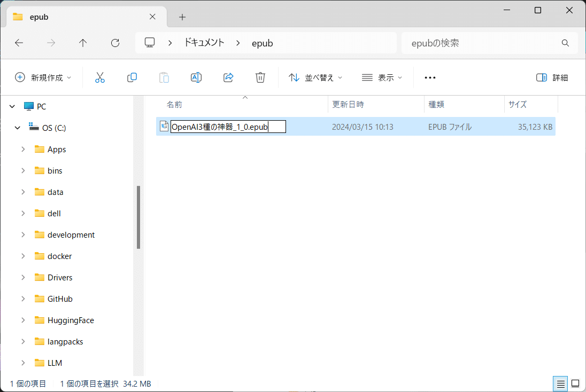Click the EPUB file icon in list
586x392 pixels.
click(164, 126)
